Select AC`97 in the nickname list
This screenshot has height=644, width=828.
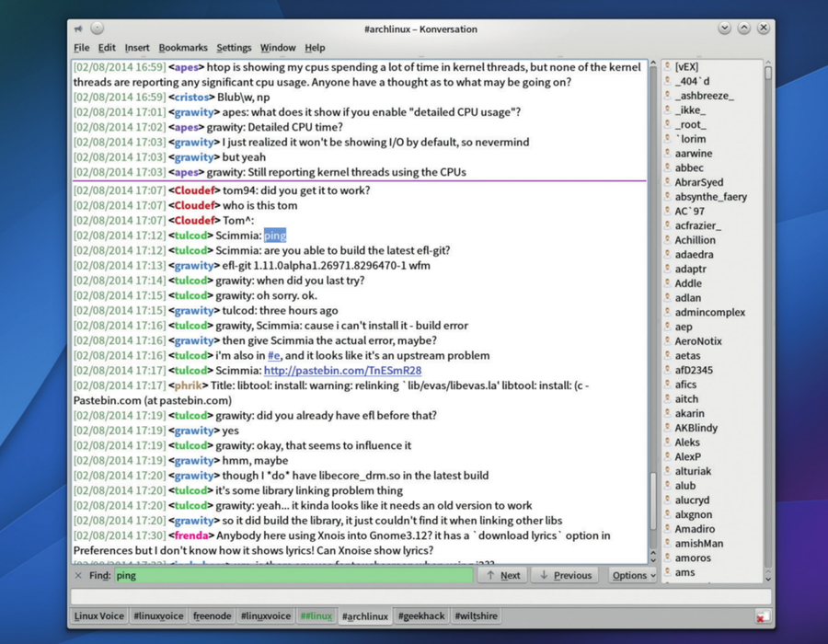(x=690, y=212)
